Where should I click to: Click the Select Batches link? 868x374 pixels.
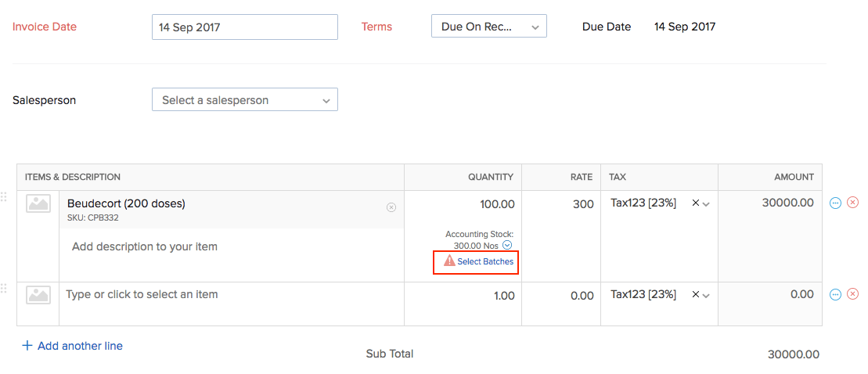(484, 261)
